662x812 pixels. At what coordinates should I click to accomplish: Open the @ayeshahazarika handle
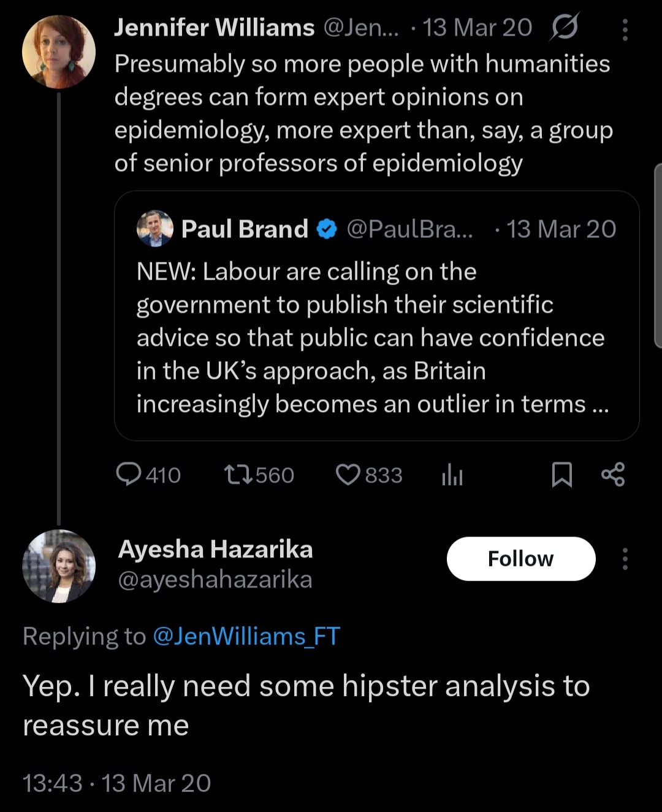(215, 580)
